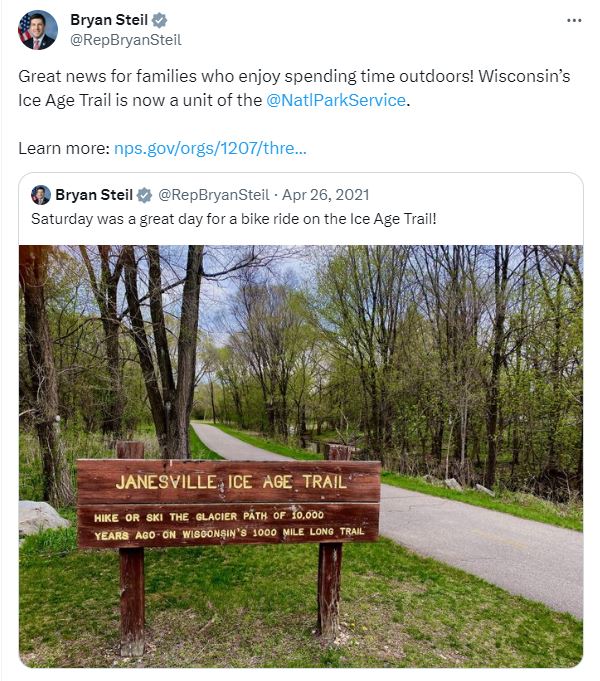Click the verified badge beside the top Bryan Steil name

point(160,21)
